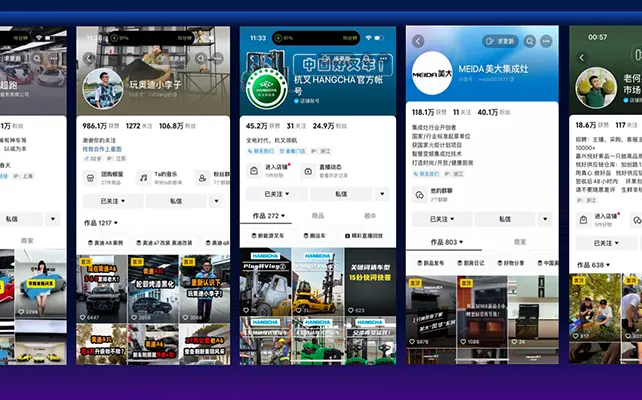Open 找我合作上星图 link

coord(102,149)
